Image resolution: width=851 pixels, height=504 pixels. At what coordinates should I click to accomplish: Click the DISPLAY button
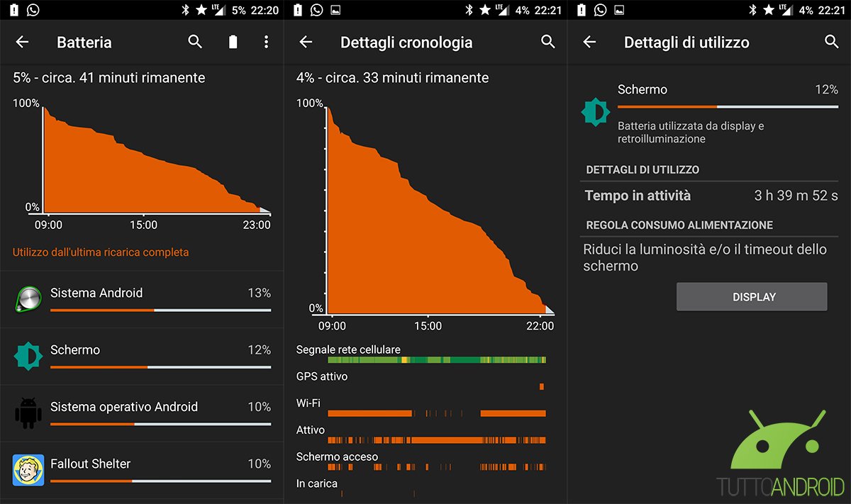tap(752, 297)
